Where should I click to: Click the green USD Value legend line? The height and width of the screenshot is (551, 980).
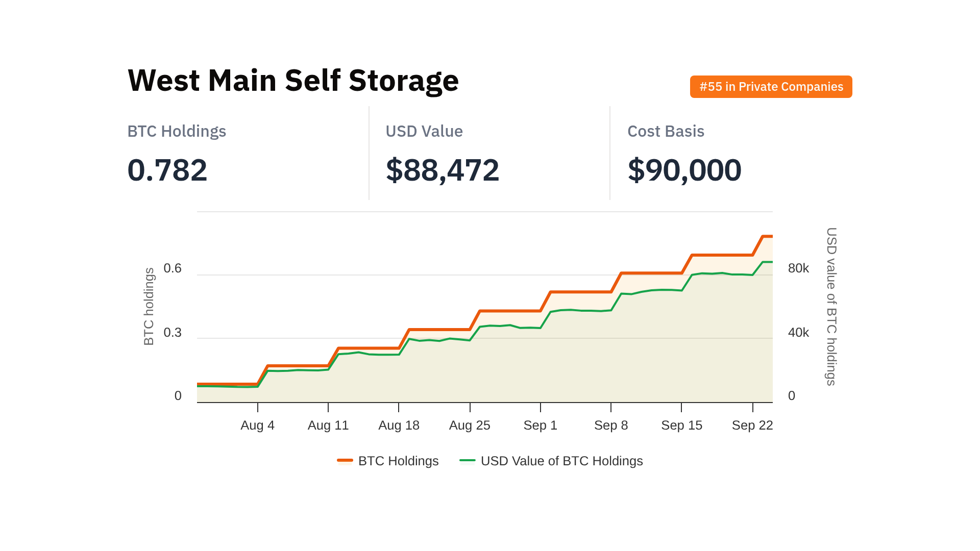pos(468,461)
